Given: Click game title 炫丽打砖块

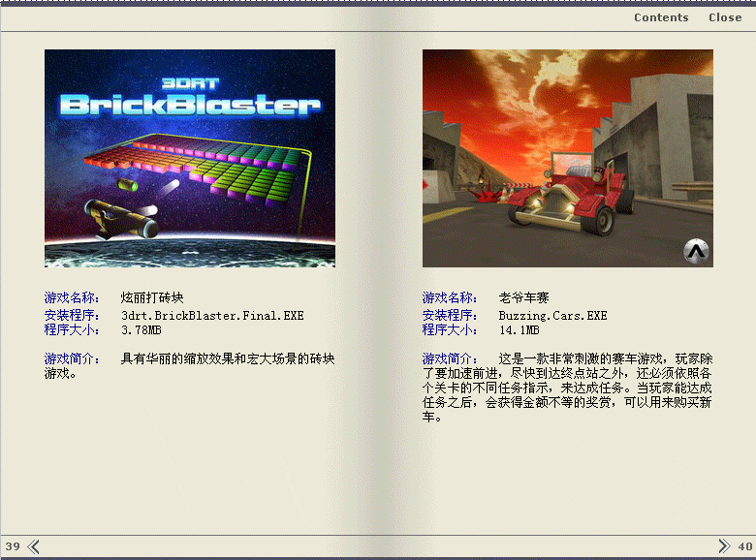Looking at the screenshot, I should (152, 297).
